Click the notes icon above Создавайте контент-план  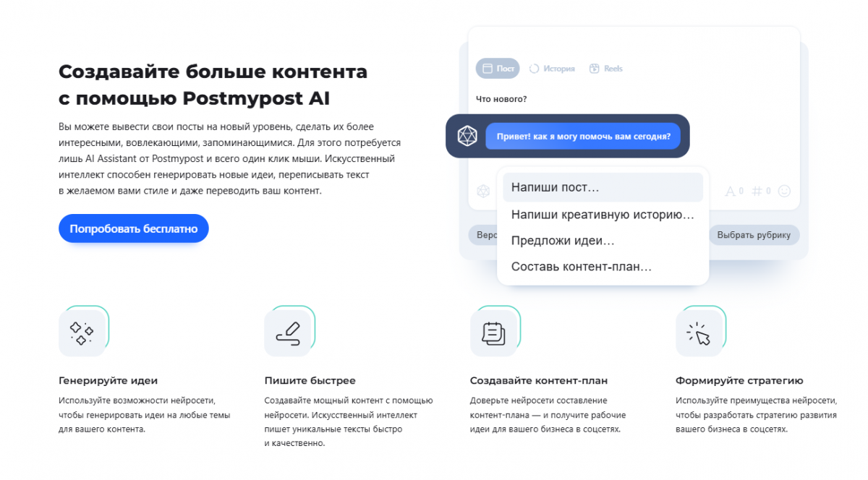pyautogui.click(x=493, y=333)
